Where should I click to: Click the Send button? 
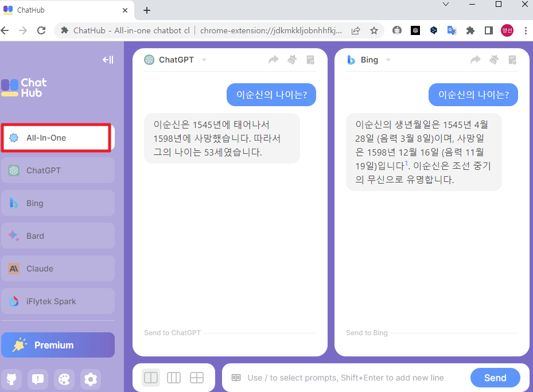(x=495, y=378)
